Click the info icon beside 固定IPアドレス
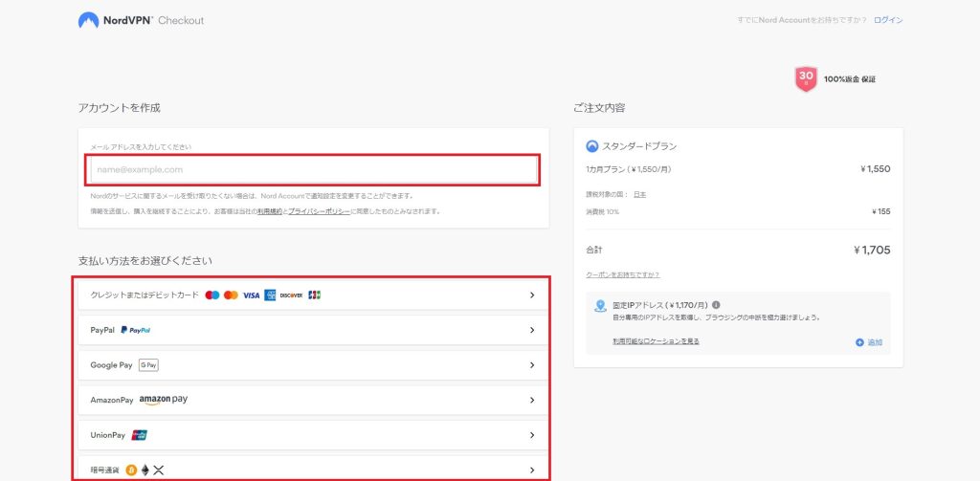The height and width of the screenshot is (481, 980). tap(716, 305)
